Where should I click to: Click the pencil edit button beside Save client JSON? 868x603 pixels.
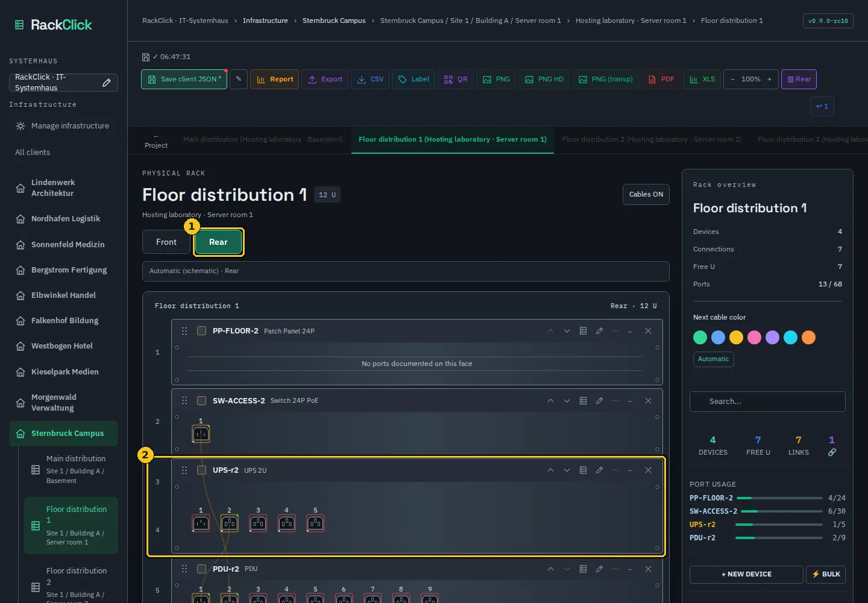click(239, 79)
